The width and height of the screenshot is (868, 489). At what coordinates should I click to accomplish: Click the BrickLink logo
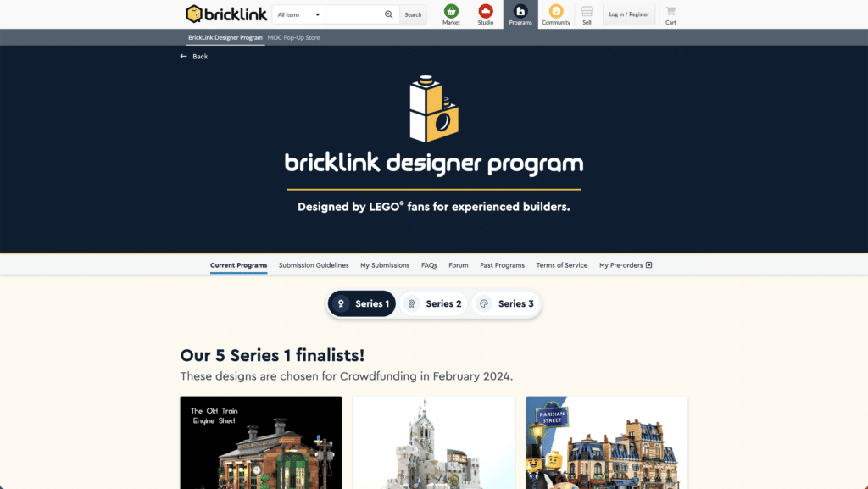pyautogui.click(x=225, y=14)
